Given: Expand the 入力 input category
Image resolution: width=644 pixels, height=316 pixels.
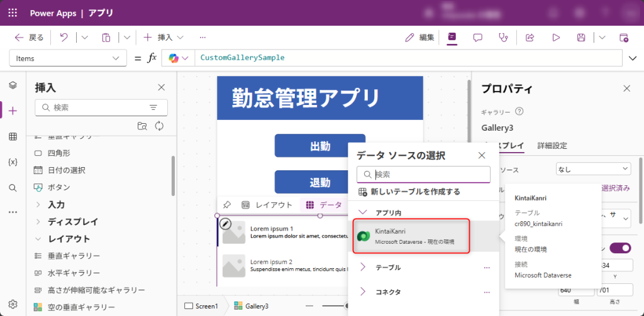Looking at the screenshot, I should pos(49,204).
